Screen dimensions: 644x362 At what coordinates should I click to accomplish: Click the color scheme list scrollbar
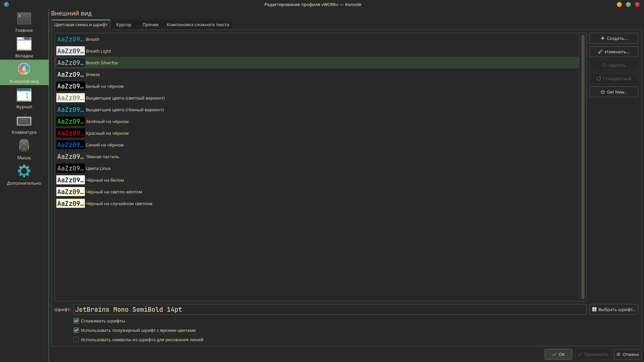tap(583, 167)
